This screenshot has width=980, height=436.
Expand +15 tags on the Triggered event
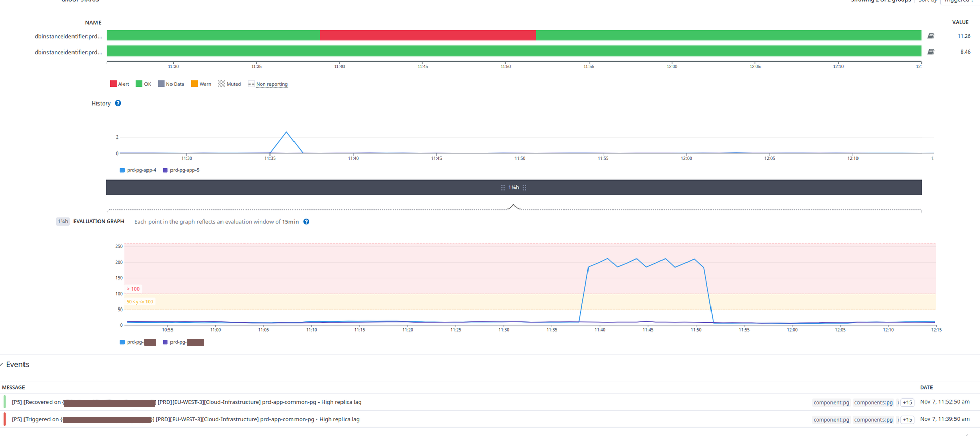pyautogui.click(x=907, y=420)
